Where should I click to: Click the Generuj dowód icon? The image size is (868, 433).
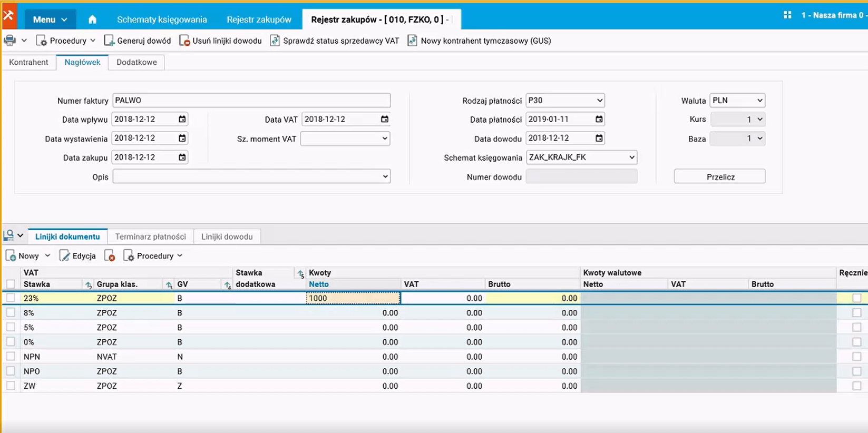click(109, 41)
